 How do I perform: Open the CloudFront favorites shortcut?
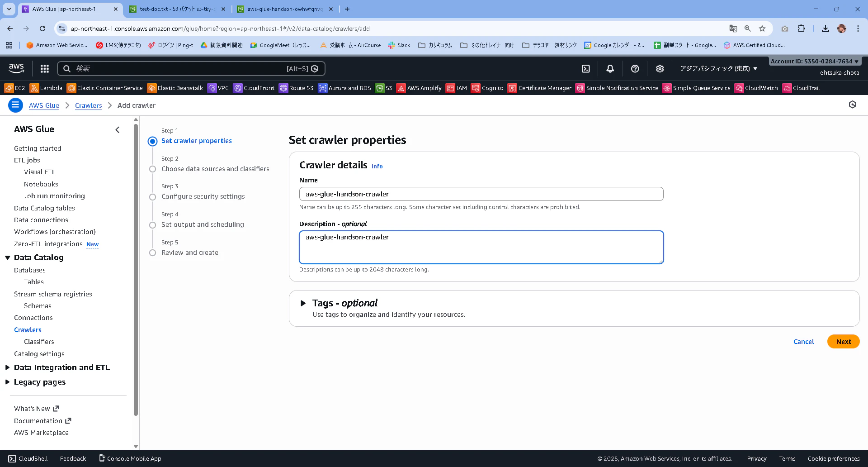(x=254, y=88)
